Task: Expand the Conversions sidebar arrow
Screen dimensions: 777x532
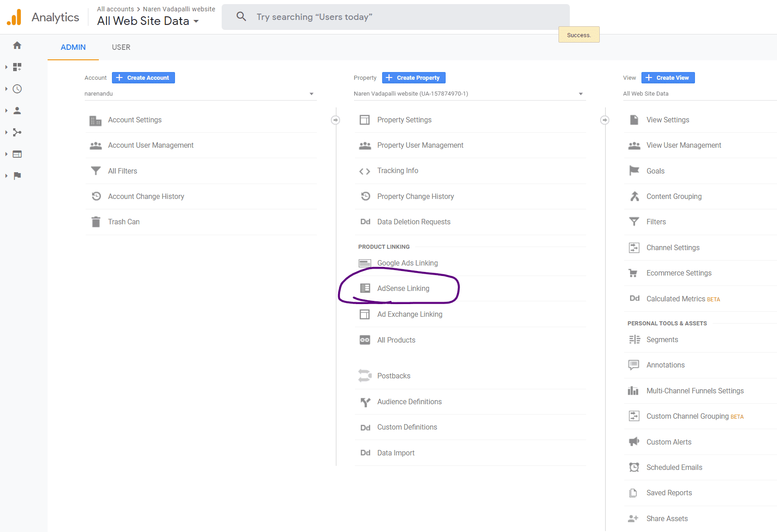Action: (6, 176)
